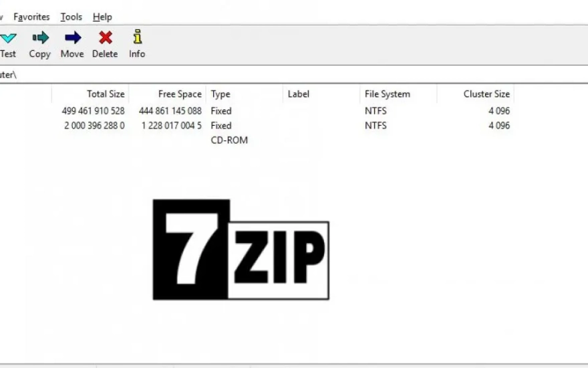
Task: Sort by the Total Size column header
Action: coord(105,94)
